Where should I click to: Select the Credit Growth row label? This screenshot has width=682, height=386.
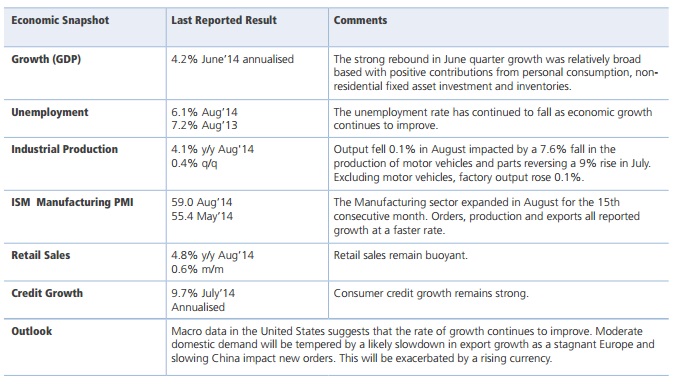tap(47, 293)
